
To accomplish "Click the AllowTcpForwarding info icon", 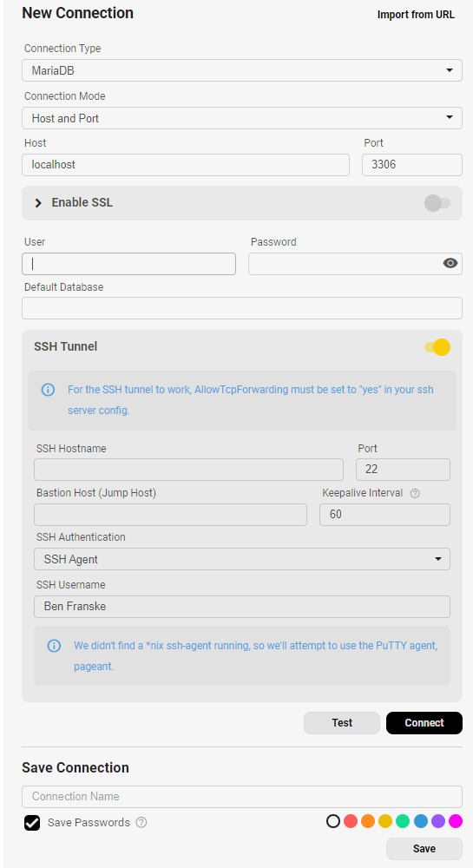I will [x=48, y=390].
